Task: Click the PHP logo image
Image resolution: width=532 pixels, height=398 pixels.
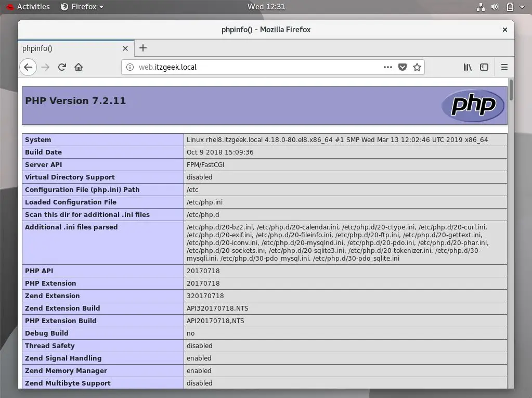Action: 473,106
